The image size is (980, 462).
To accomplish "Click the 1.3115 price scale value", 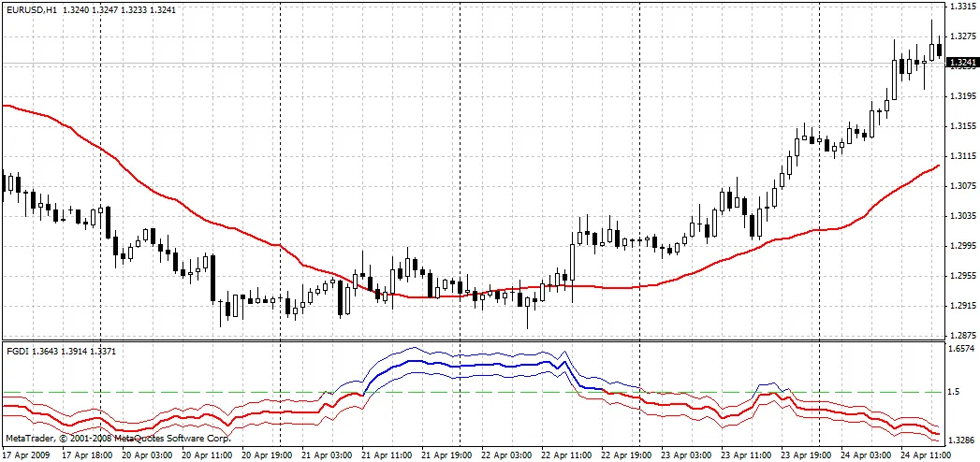I will (962, 156).
